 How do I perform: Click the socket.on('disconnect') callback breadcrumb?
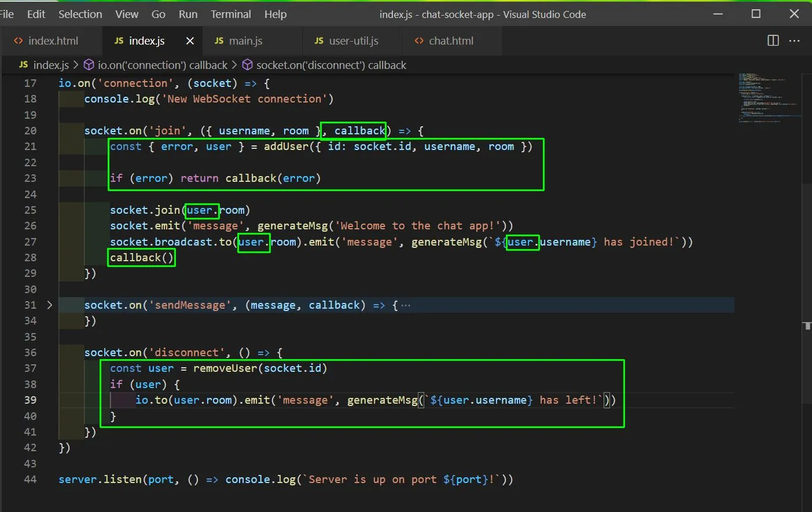tap(331, 65)
